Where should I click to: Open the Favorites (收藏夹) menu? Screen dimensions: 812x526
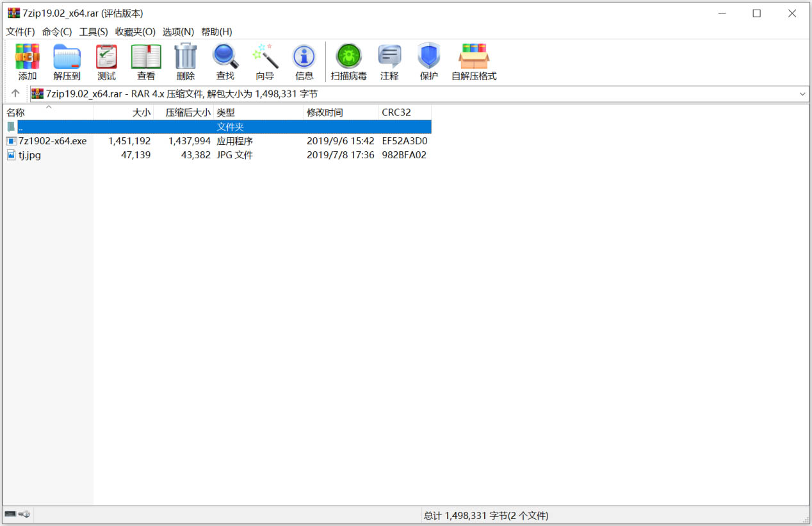point(135,32)
